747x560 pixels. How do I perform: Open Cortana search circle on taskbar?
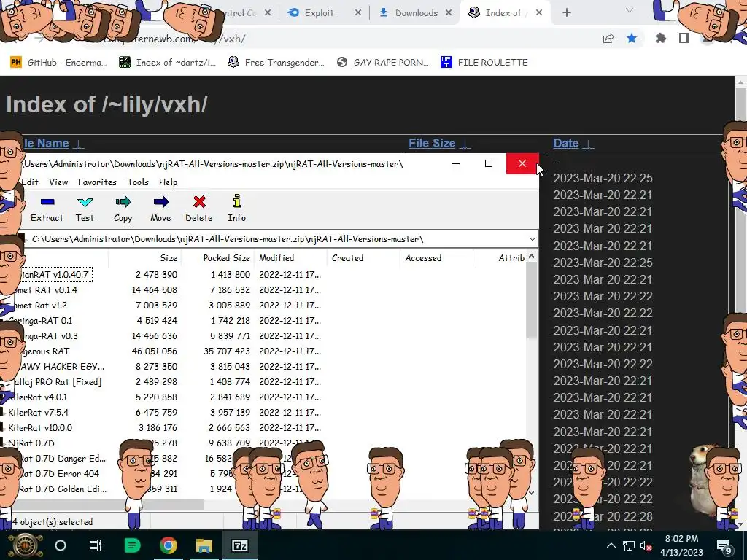tap(61, 545)
